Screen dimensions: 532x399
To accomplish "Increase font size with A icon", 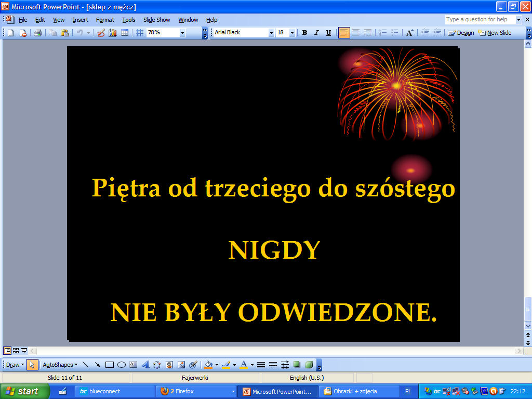I will click(409, 33).
